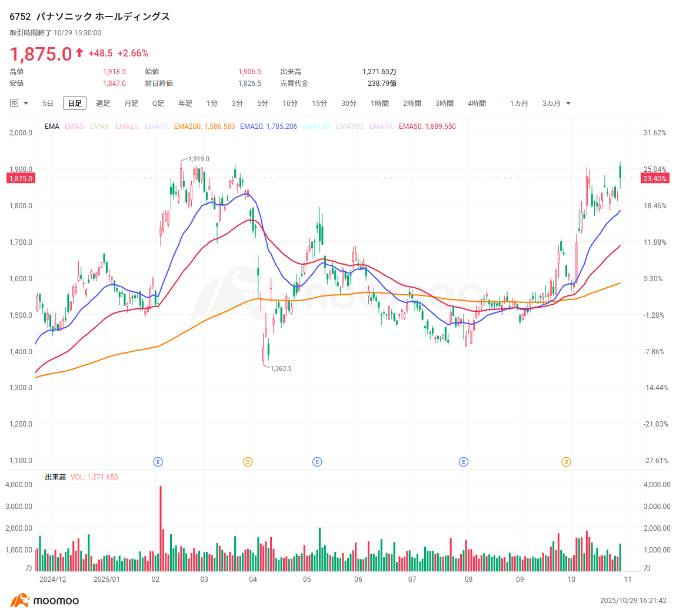Image resolution: width=676 pixels, height=616 pixels.
Task: Toggle the EMA25 indicator line
Action: pos(127,126)
